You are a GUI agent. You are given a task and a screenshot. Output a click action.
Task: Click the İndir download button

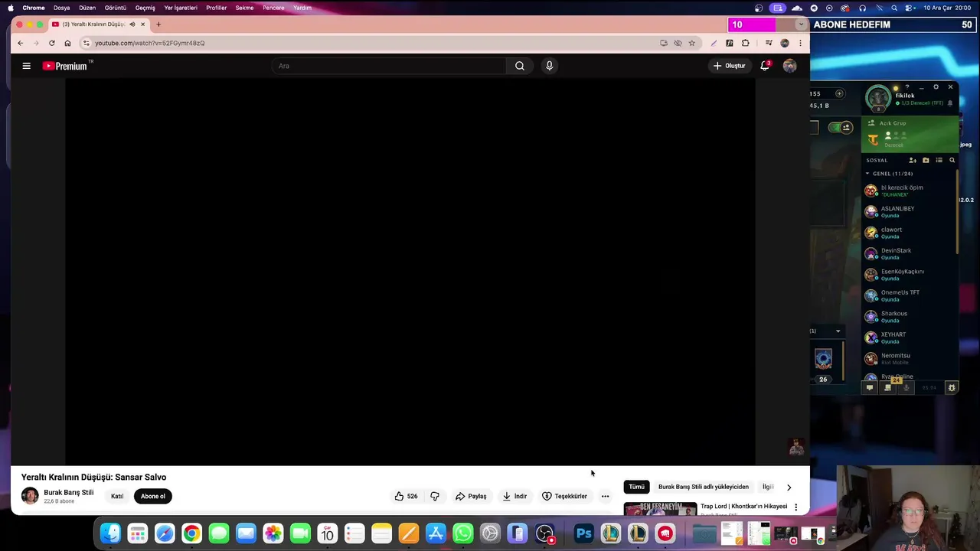pos(514,496)
